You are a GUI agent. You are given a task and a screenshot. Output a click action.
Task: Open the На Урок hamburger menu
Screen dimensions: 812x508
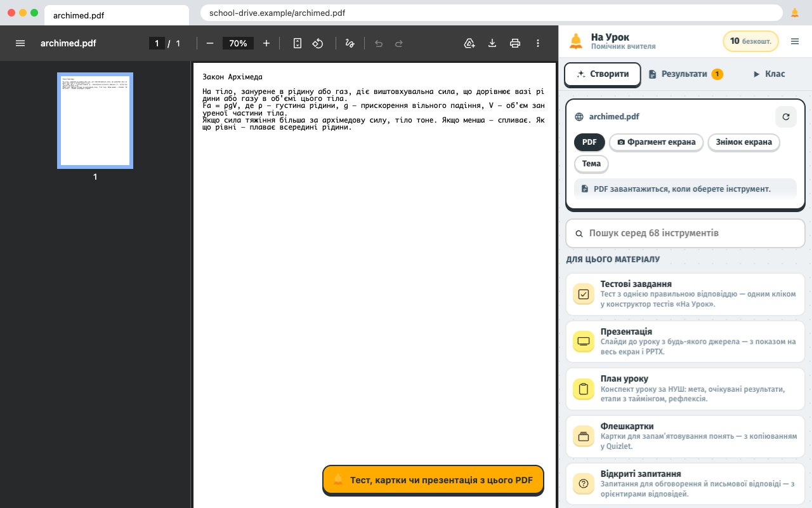point(795,41)
